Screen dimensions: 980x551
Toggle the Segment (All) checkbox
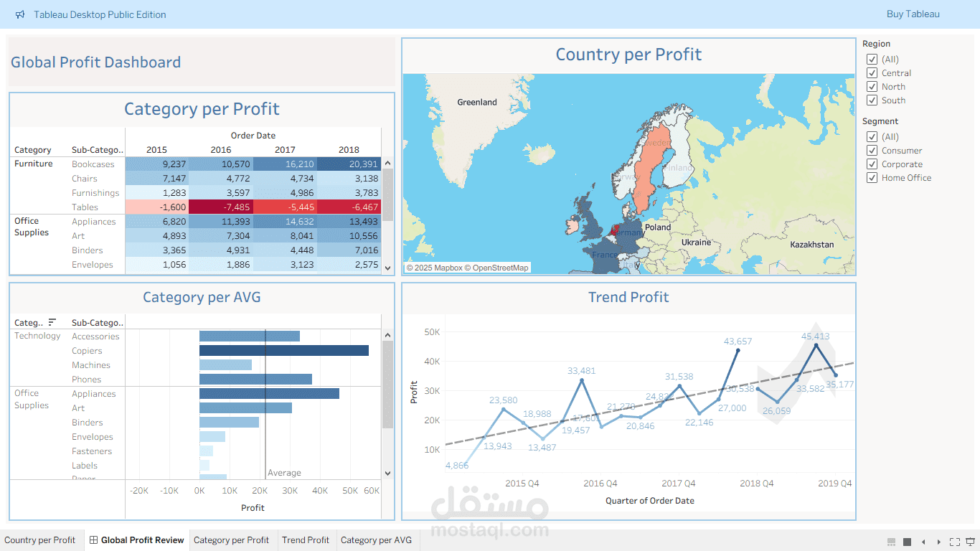872,137
